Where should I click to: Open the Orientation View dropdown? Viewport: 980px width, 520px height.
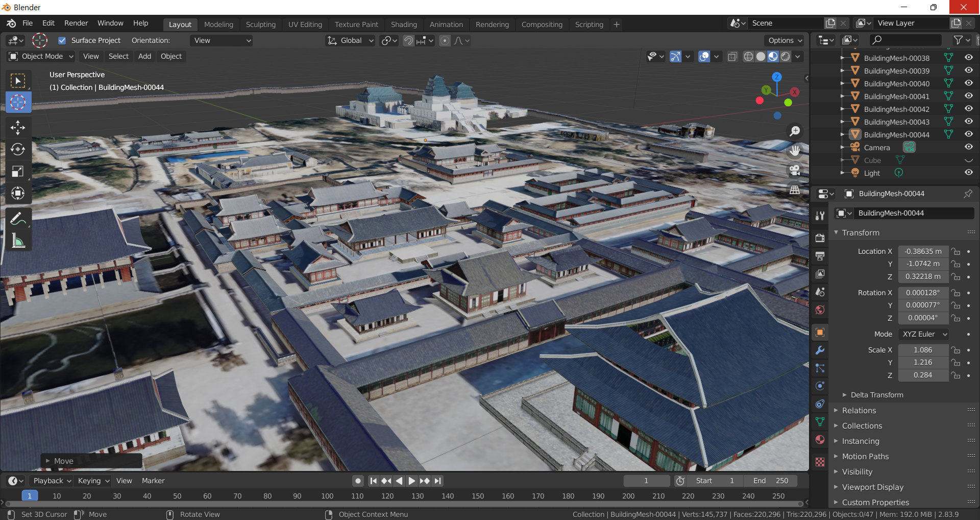(x=222, y=40)
